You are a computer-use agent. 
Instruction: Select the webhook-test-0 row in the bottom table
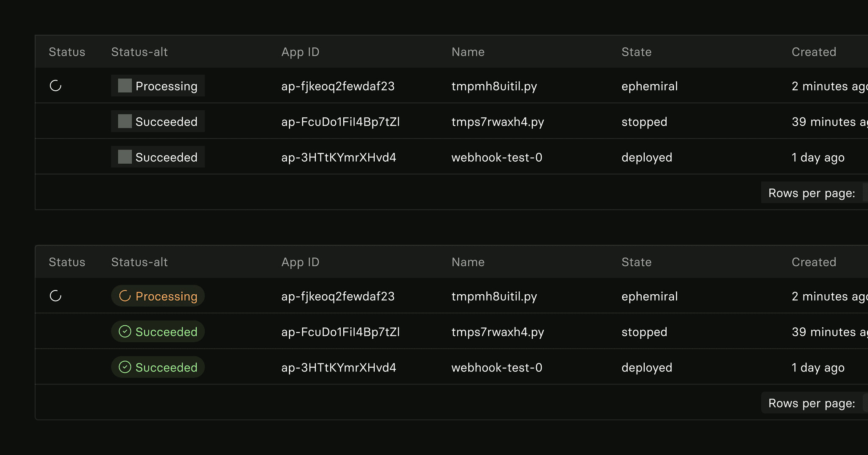[x=451, y=367]
